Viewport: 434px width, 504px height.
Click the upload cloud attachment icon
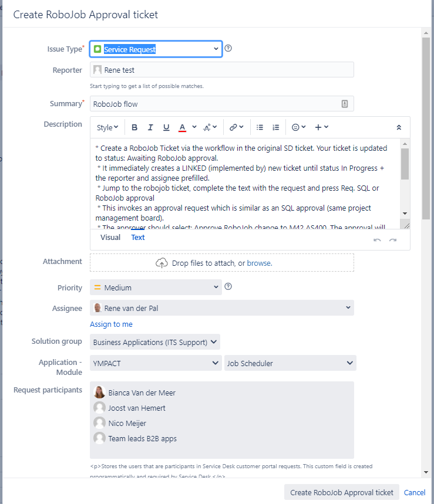[x=162, y=263]
